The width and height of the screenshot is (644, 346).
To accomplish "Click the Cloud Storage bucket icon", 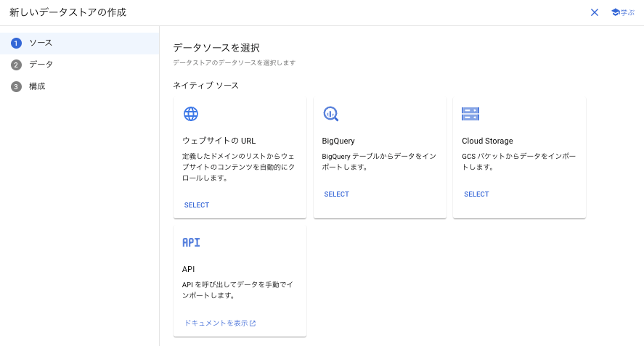I will point(470,114).
